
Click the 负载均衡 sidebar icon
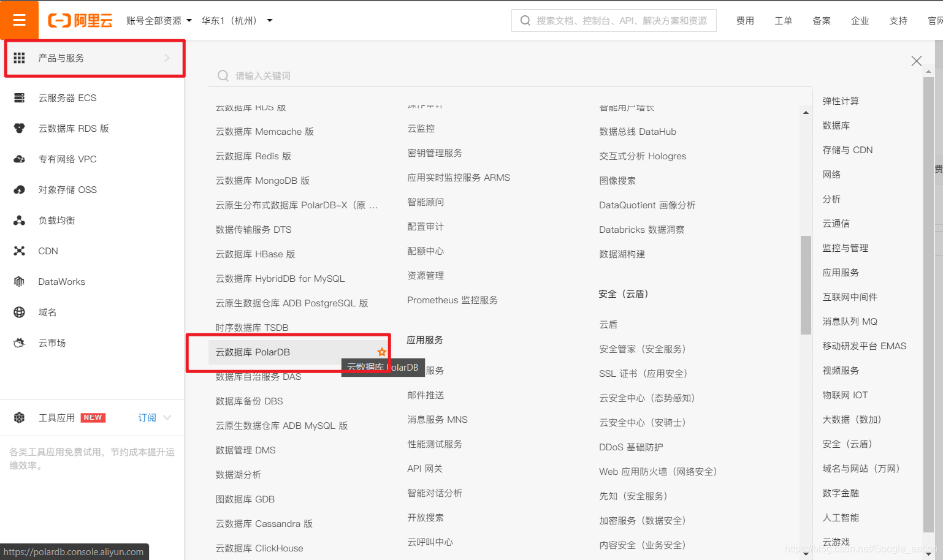click(20, 221)
